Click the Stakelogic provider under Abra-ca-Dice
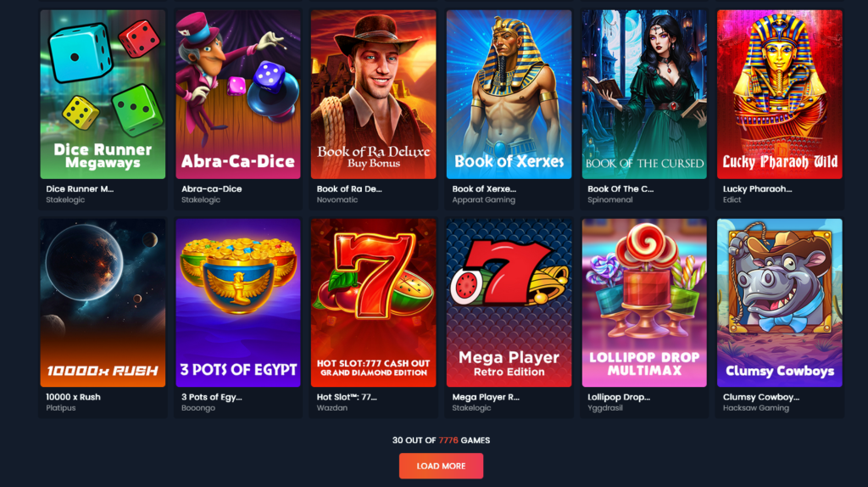The height and width of the screenshot is (487, 868). pyautogui.click(x=201, y=200)
